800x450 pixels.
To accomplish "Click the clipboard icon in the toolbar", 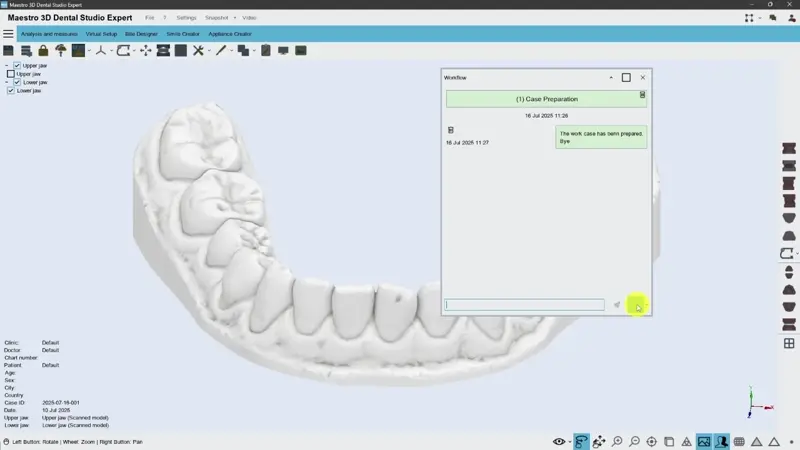I will 266,51.
